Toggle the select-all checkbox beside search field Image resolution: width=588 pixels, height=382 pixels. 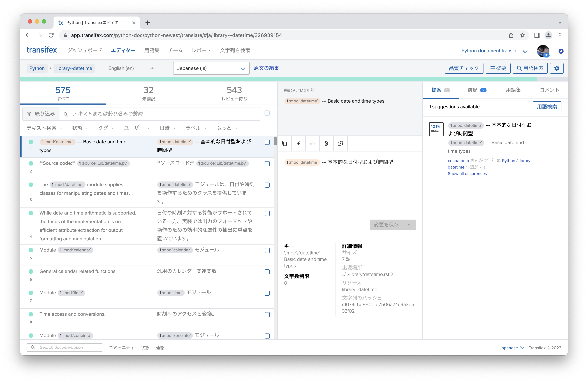pos(267,113)
